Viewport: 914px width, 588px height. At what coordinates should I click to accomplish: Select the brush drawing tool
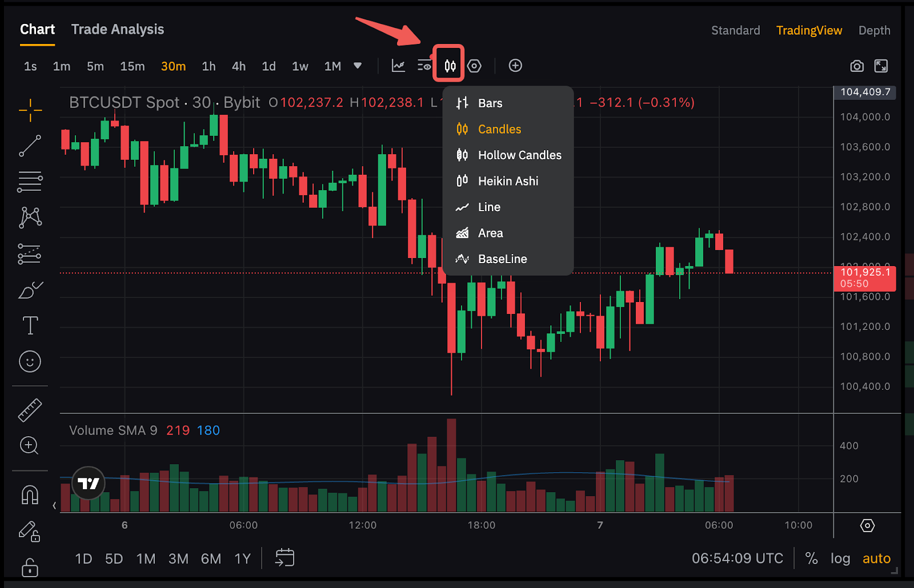click(30, 290)
